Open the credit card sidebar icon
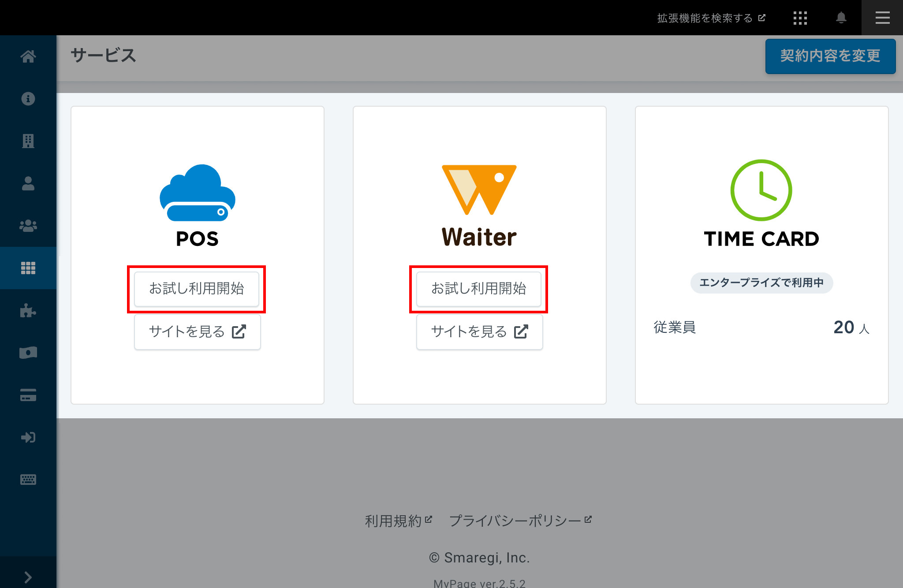This screenshot has height=588, width=903. click(28, 395)
